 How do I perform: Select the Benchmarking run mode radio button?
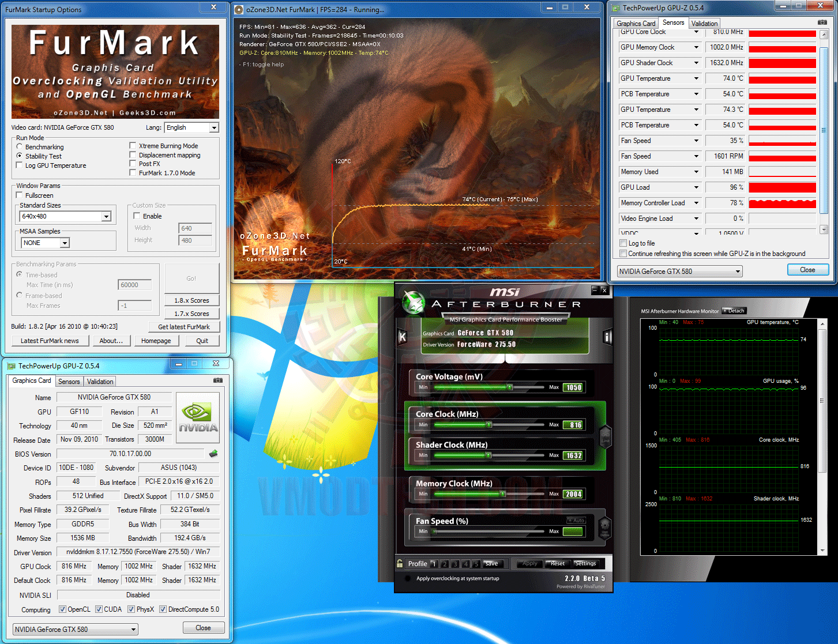tap(20, 147)
